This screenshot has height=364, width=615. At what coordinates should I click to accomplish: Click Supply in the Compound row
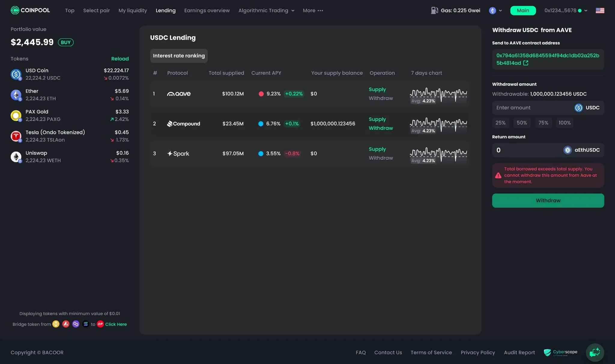(x=377, y=119)
